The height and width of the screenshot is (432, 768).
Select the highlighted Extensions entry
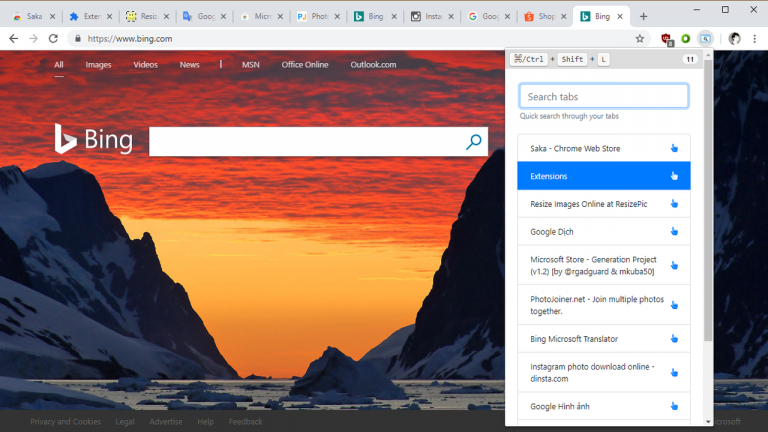click(x=603, y=176)
